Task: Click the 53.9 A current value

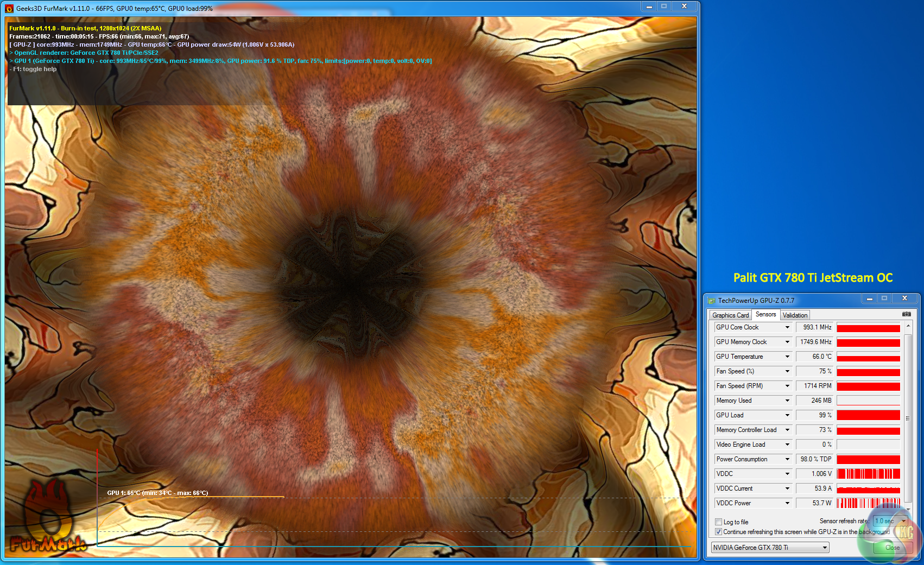Action: [814, 488]
